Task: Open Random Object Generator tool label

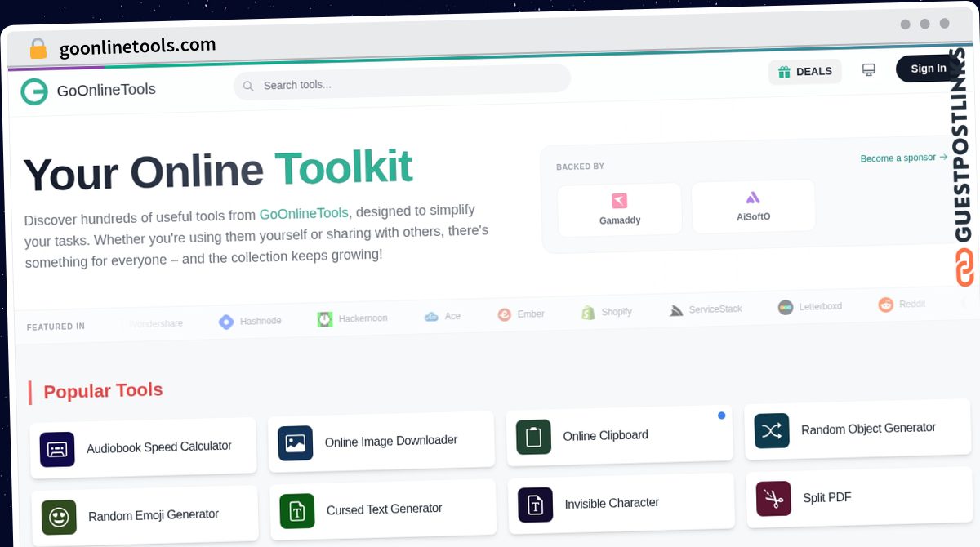Action: coord(868,429)
